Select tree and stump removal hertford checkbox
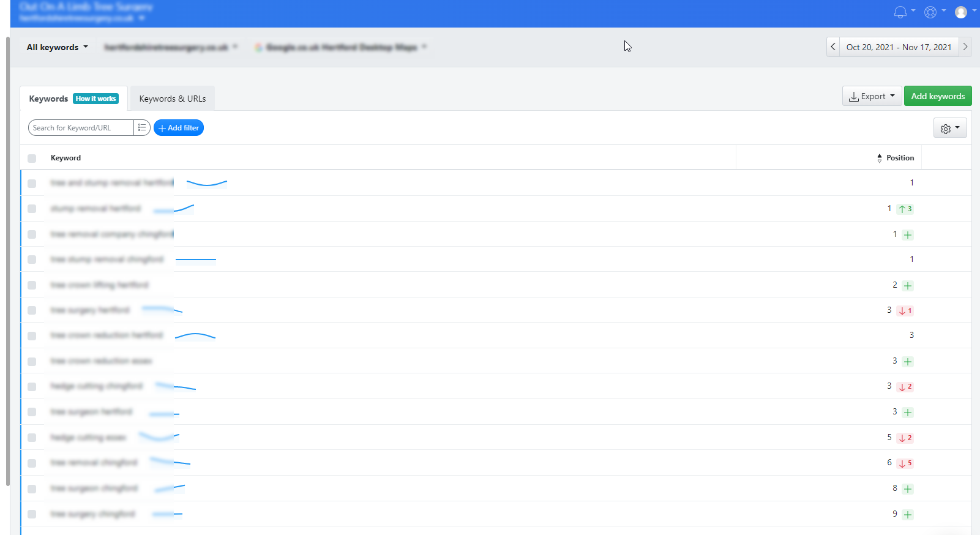 (x=32, y=183)
